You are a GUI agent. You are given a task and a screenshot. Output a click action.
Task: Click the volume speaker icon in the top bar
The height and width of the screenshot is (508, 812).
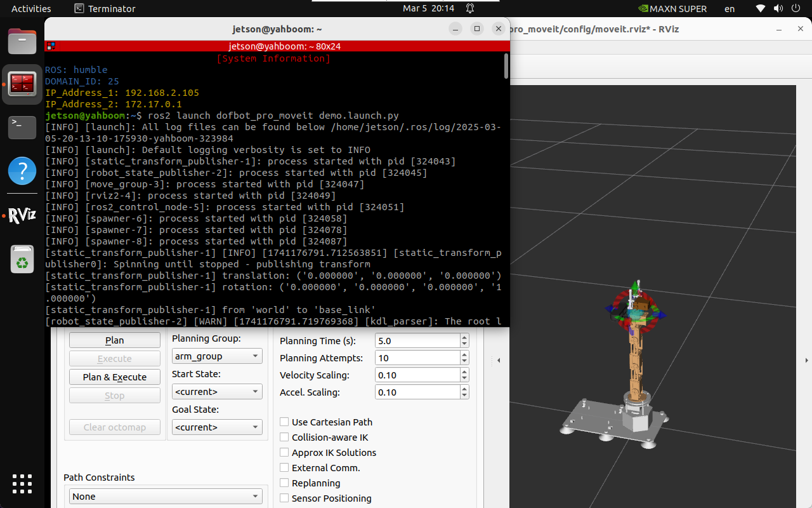[x=777, y=9]
